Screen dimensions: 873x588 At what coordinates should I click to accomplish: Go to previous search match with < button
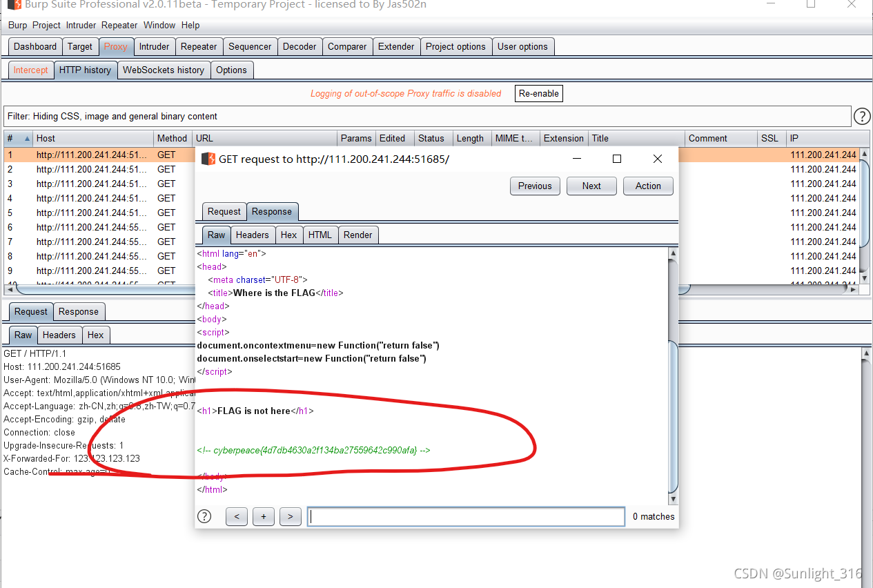click(237, 516)
